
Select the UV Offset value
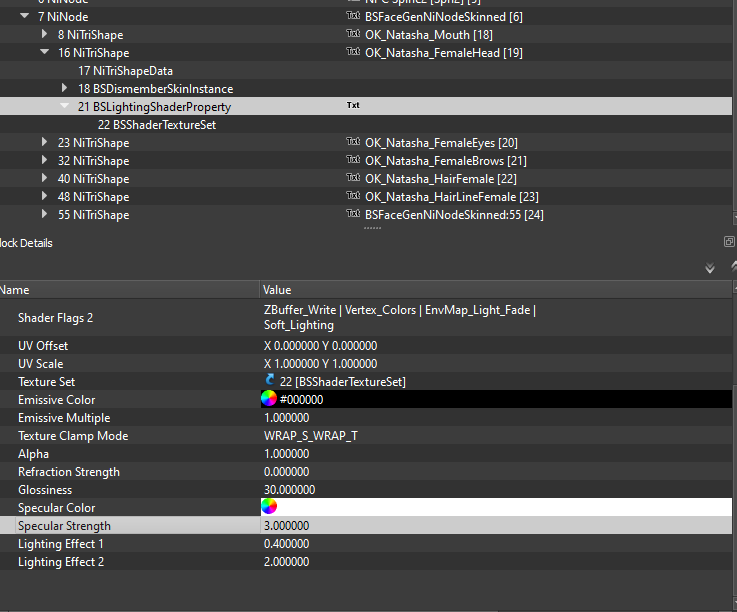tap(320, 345)
